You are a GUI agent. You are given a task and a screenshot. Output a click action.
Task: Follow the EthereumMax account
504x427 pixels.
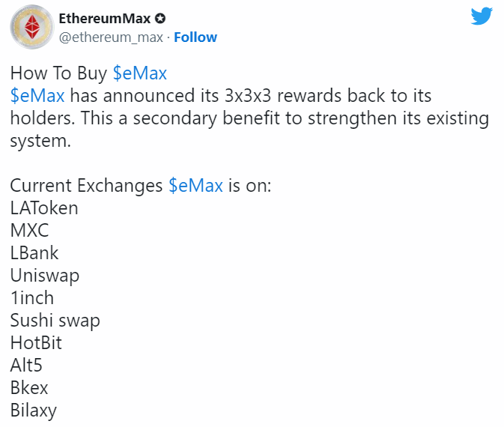click(x=195, y=37)
